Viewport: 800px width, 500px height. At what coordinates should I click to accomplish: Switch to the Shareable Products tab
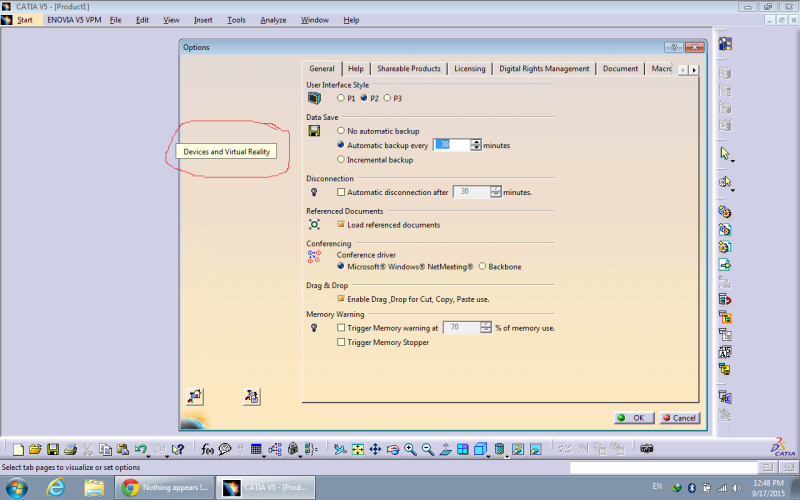[409, 68]
